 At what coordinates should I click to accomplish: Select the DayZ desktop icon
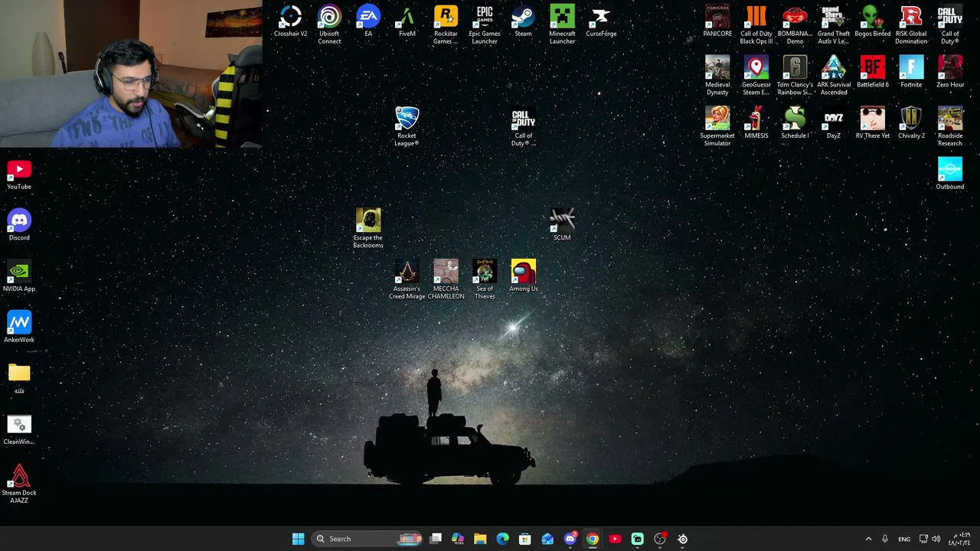click(834, 123)
